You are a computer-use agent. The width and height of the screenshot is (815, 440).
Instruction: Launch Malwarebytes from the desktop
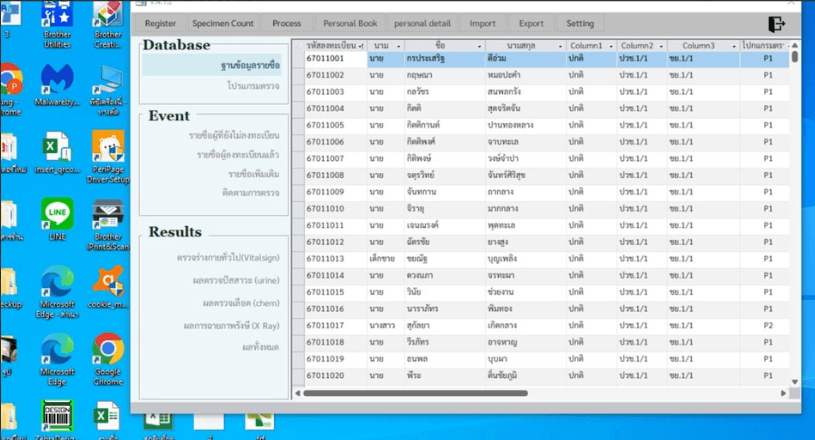pos(57,85)
